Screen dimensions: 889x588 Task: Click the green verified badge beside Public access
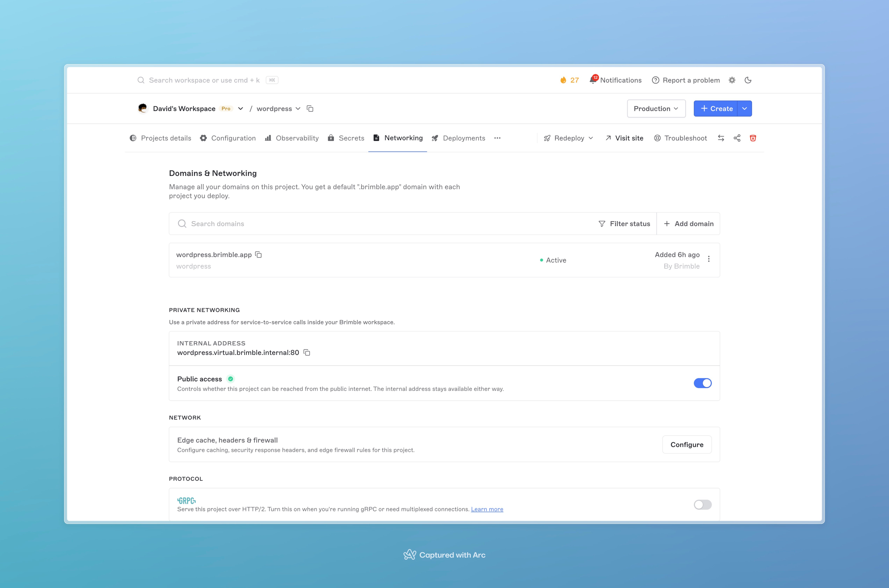231,379
